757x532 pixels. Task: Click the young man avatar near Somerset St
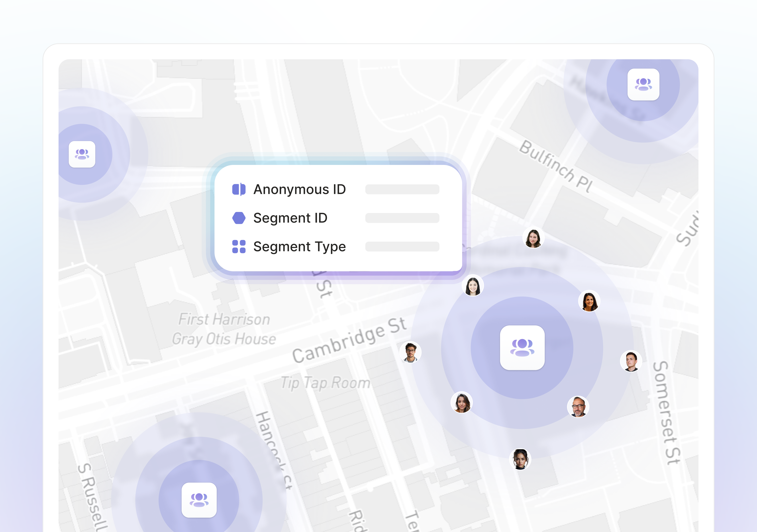631,361
